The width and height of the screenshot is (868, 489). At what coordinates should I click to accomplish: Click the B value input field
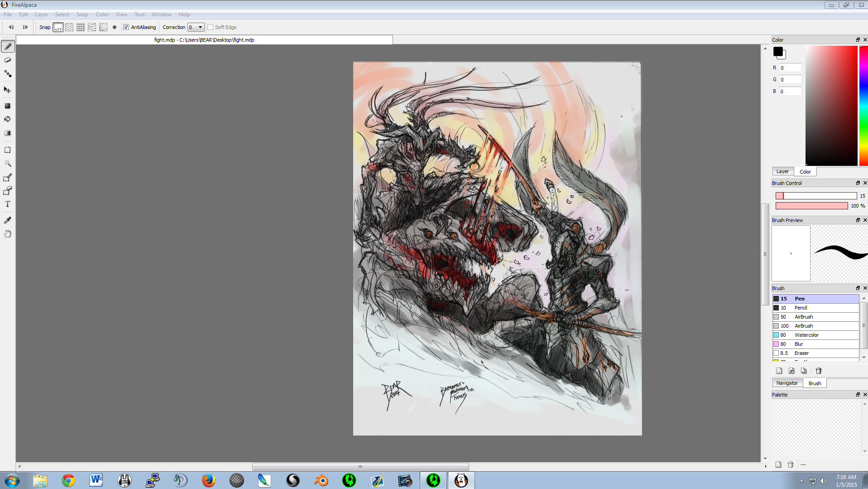tap(790, 92)
